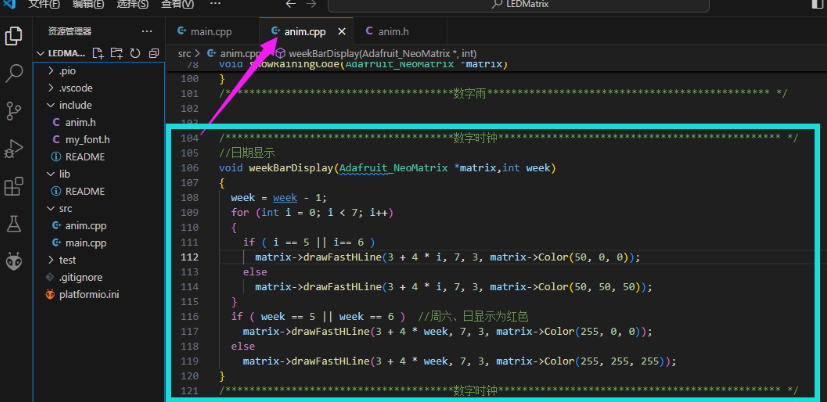Click the New File icon in explorer header
The height and width of the screenshot is (402, 827).
[98, 53]
